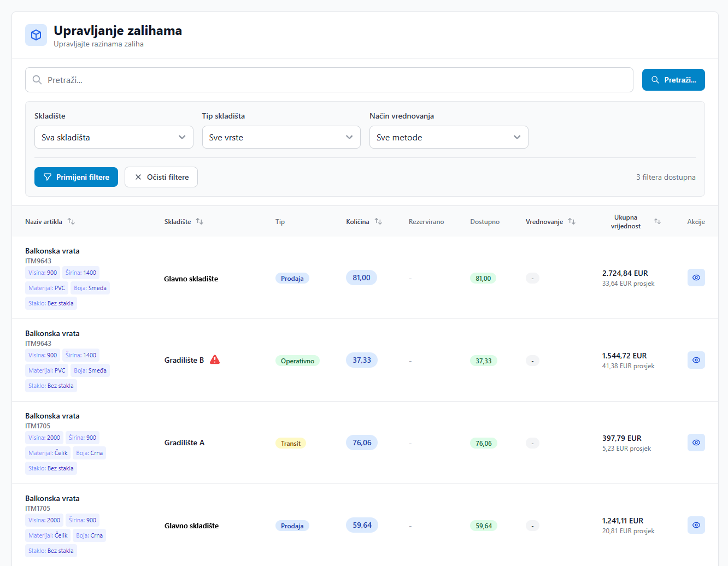Click the inventory box icon in header

(x=36, y=35)
